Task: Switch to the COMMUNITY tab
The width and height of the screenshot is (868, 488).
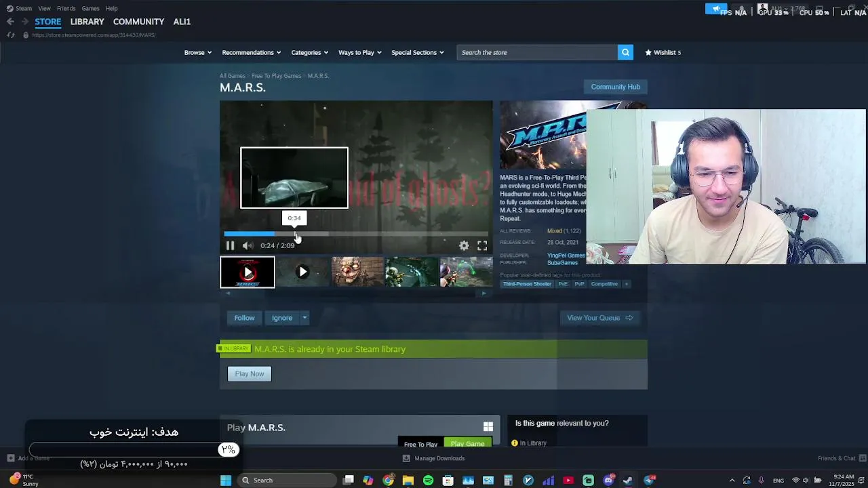Action: (x=138, y=22)
